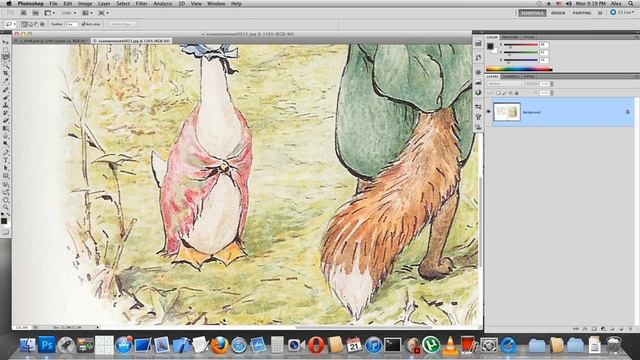
Task: Switch to the Swatches tab
Action: (x=510, y=37)
